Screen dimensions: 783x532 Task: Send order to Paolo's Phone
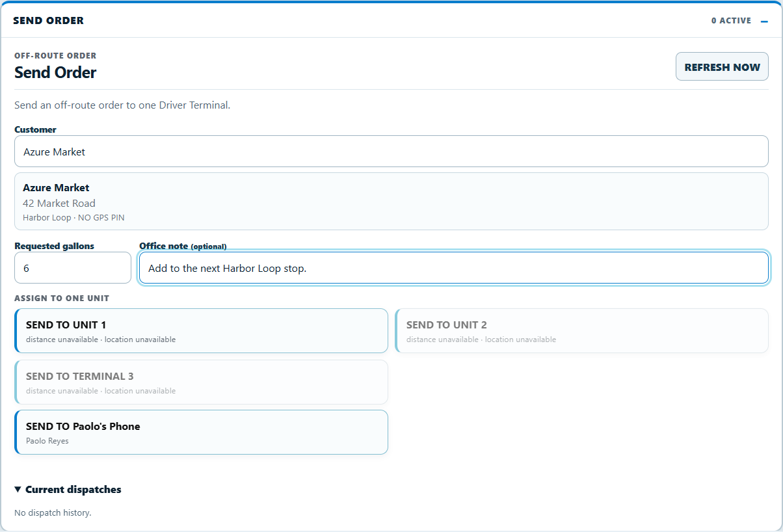(x=202, y=432)
